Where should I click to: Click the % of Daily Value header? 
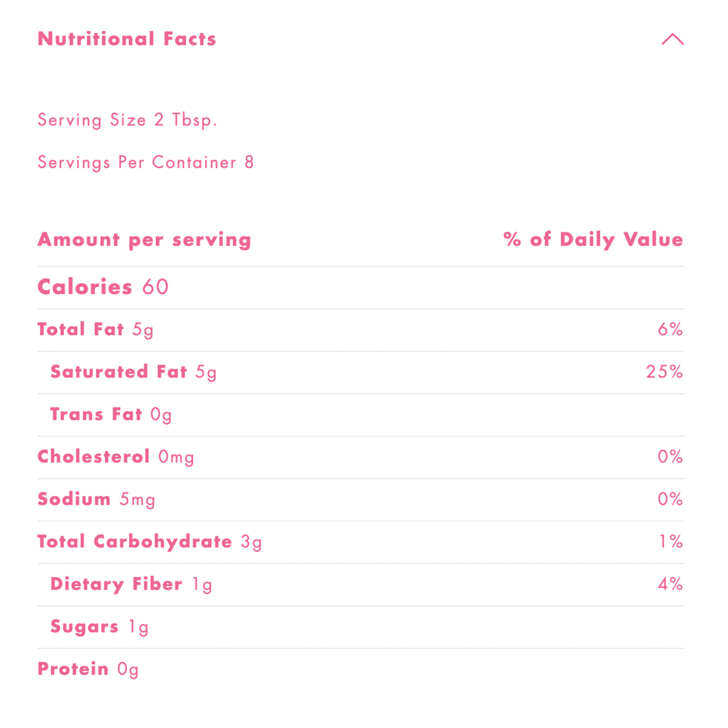pos(593,240)
